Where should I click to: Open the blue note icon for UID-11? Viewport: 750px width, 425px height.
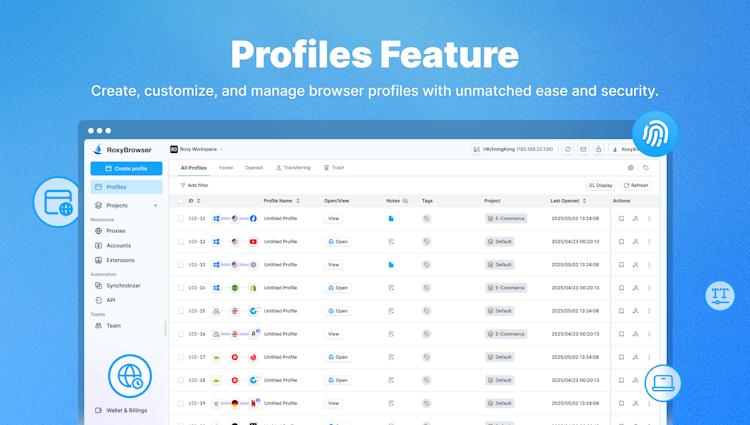[391, 218]
